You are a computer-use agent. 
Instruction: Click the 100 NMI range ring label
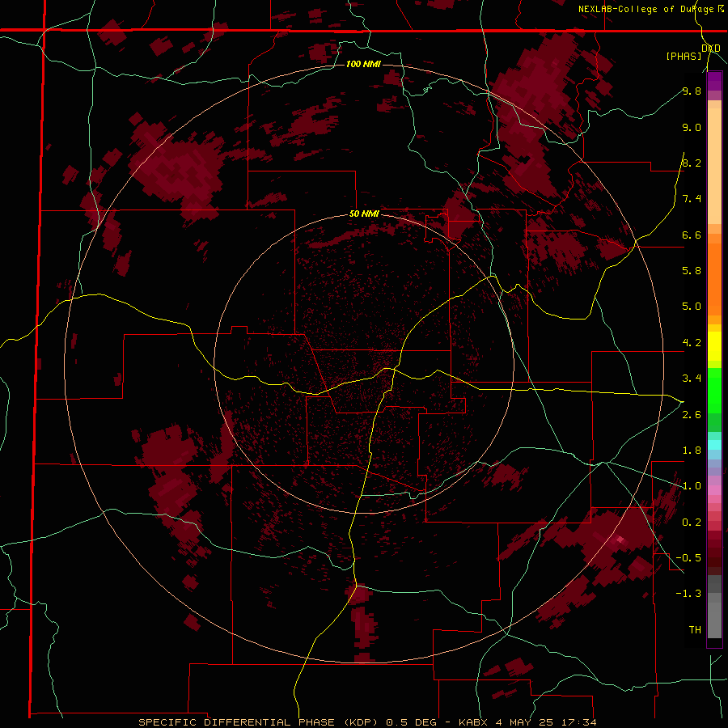click(x=363, y=64)
